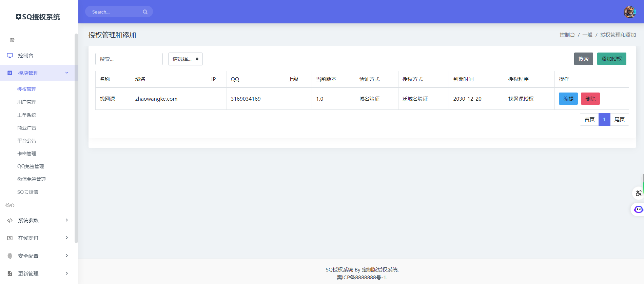
Task: Click the expiry date 2030-12-20
Action: coord(467,99)
